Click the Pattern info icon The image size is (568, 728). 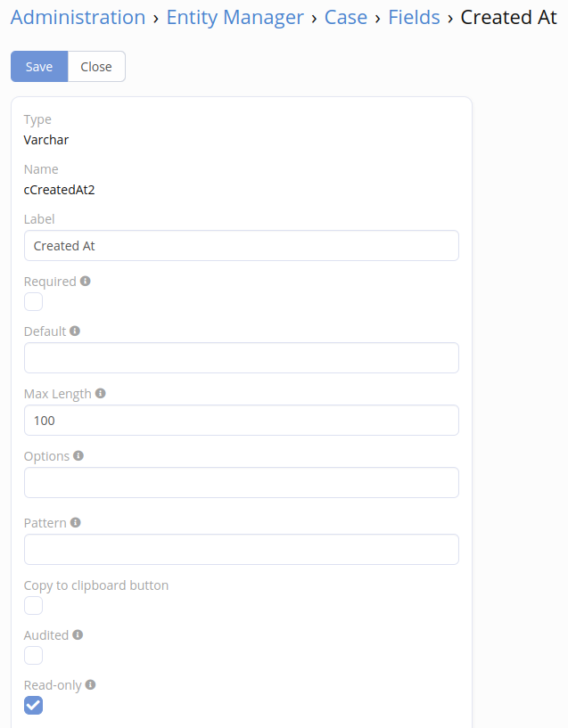tap(76, 523)
